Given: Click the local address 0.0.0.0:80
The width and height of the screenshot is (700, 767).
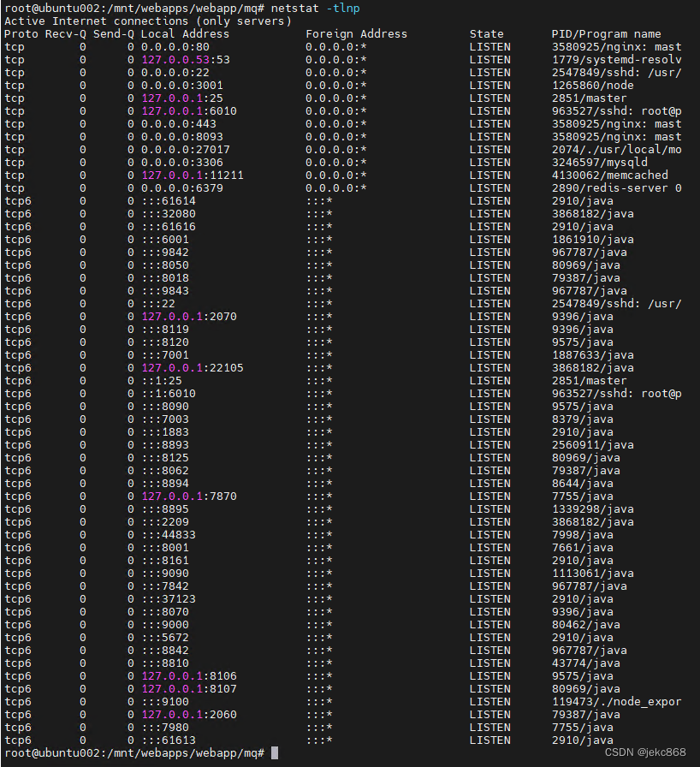Looking at the screenshot, I should pos(175,47).
